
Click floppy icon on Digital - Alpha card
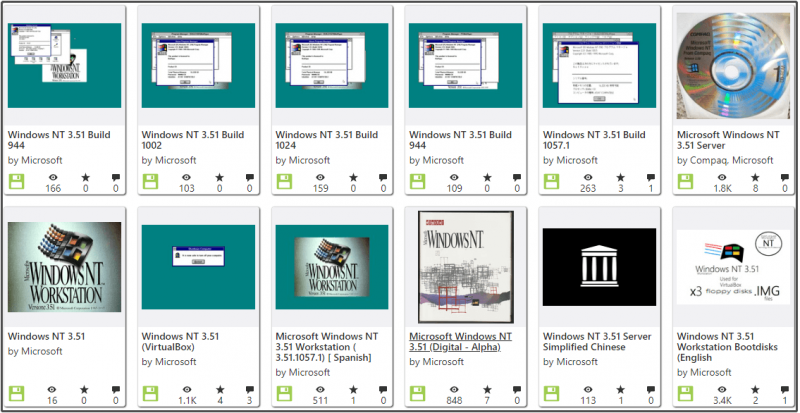pos(418,394)
